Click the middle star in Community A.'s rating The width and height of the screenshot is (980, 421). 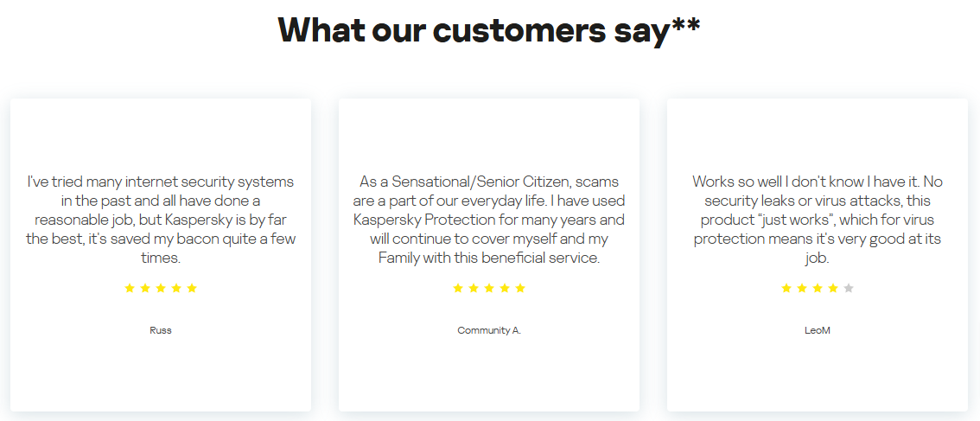tap(489, 288)
